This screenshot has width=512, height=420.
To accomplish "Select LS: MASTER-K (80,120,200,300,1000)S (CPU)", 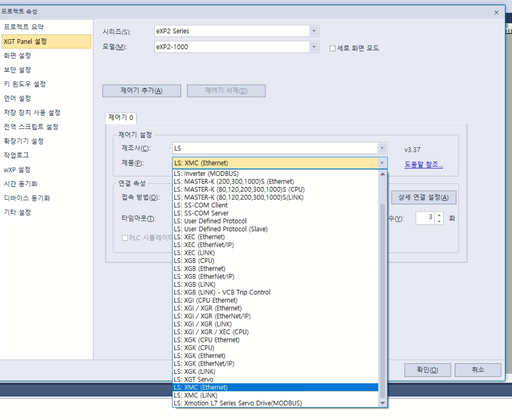I will (x=275, y=189).
